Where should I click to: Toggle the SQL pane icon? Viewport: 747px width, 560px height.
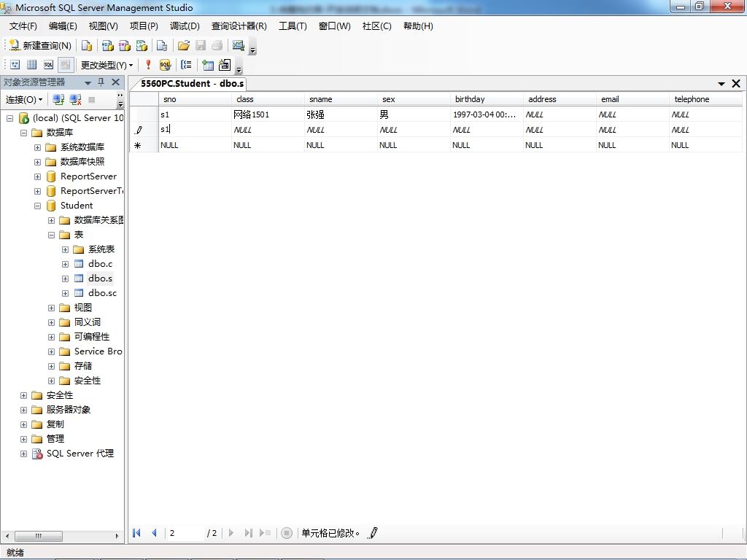click(49, 65)
